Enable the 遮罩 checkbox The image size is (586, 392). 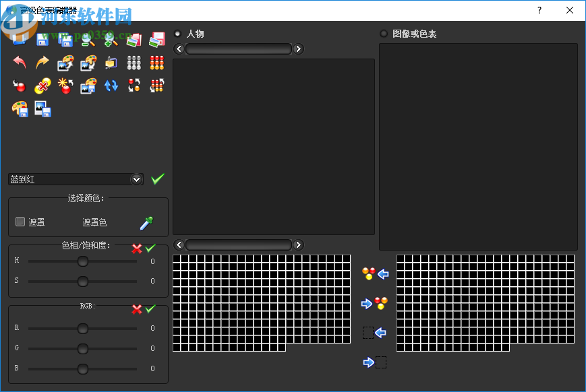click(20, 222)
